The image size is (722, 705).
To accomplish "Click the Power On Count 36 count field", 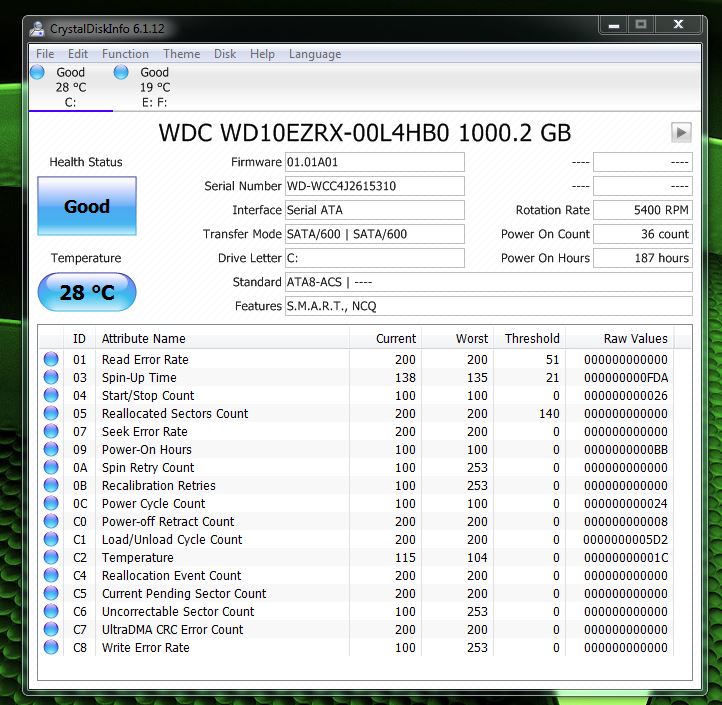I will point(643,234).
